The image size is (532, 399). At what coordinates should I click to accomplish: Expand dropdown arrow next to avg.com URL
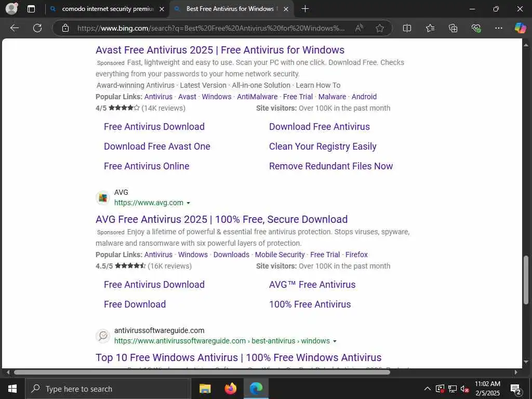(188, 203)
